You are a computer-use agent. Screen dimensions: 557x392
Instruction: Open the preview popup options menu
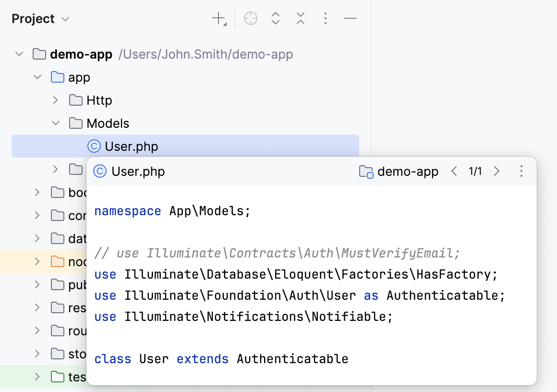pyautogui.click(x=521, y=171)
